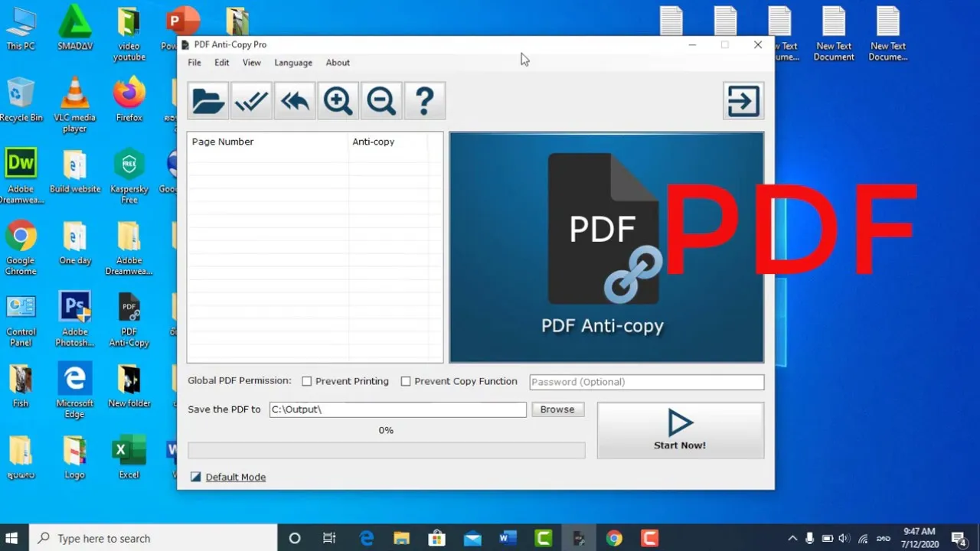Click the reply-all undo arrows icon
This screenshot has width=980, height=551.
pyautogui.click(x=295, y=101)
